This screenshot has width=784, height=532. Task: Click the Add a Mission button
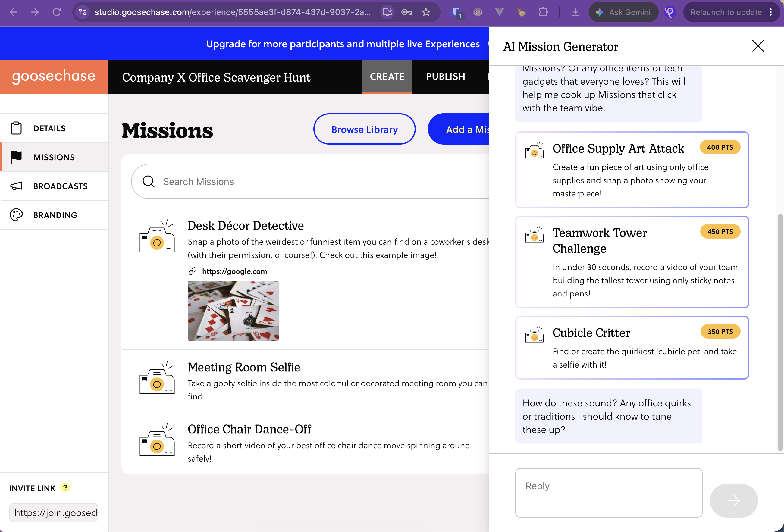(x=459, y=129)
